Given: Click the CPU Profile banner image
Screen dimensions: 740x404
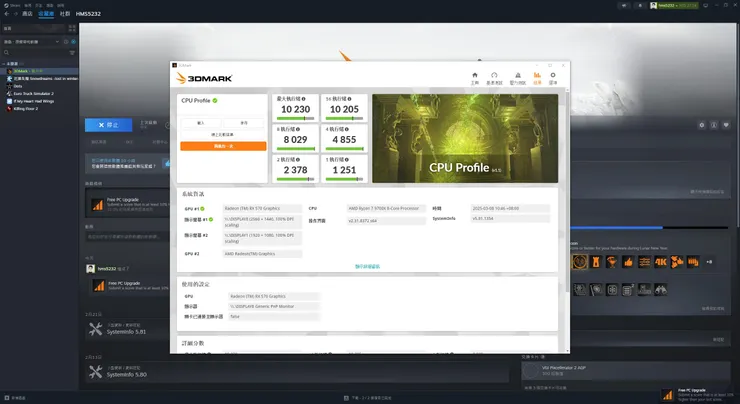Looking at the screenshot, I should click(465, 138).
